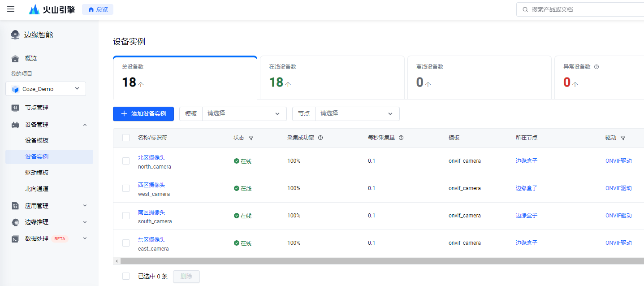Open the west area camera link

pos(151,185)
